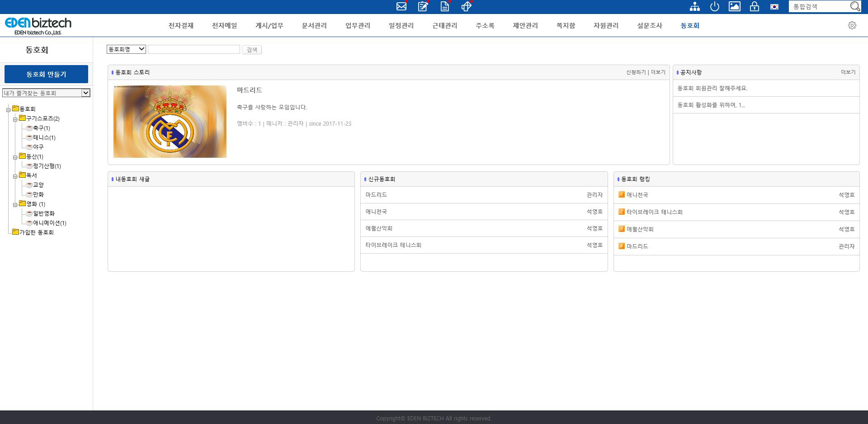Click rank 1 badge beside 애니천국
Viewport: 868px width, 424px height.
(622, 194)
